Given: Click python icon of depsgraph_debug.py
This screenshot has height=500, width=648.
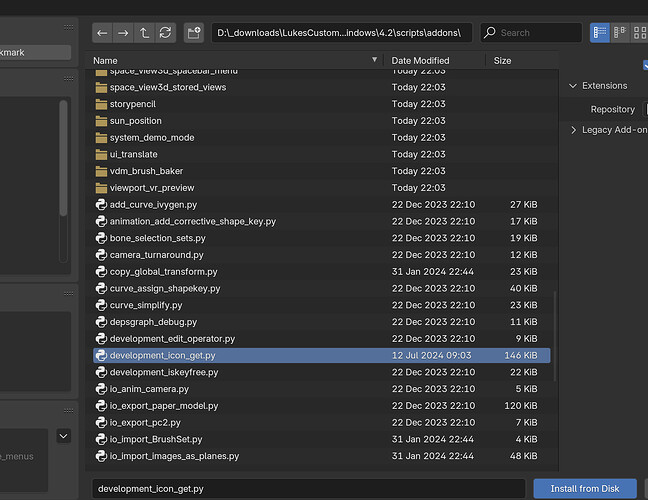Looking at the screenshot, I should 101,322.
